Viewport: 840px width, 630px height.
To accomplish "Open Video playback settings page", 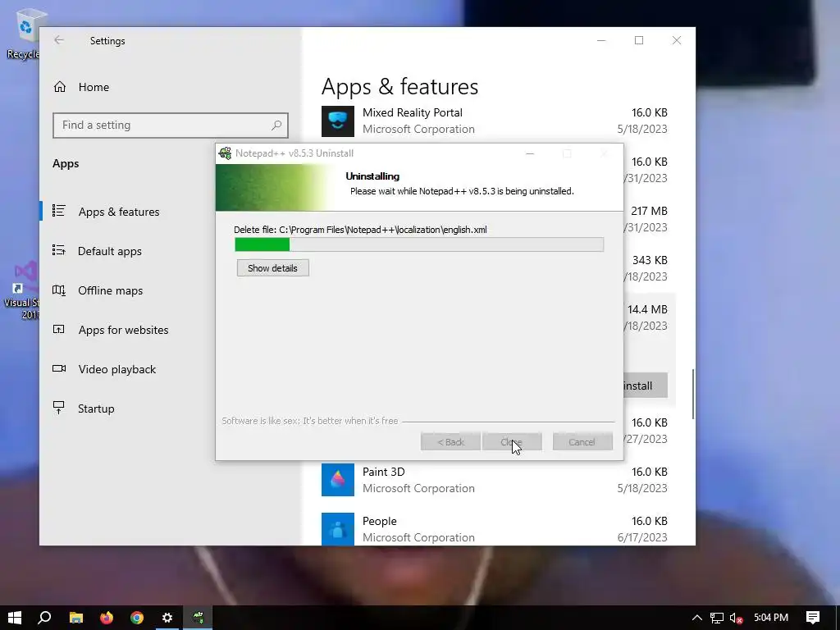I will tap(116, 369).
